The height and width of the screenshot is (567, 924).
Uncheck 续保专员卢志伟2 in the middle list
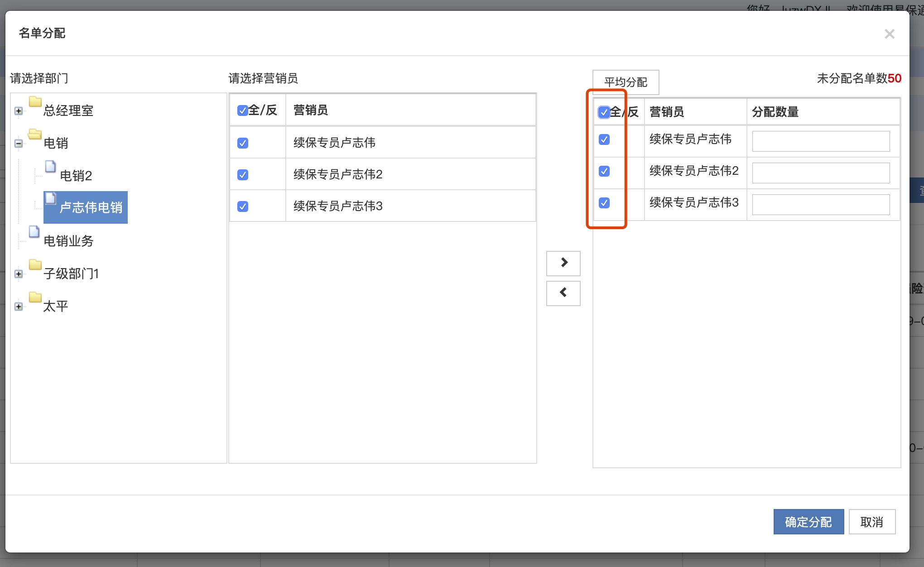click(x=243, y=175)
